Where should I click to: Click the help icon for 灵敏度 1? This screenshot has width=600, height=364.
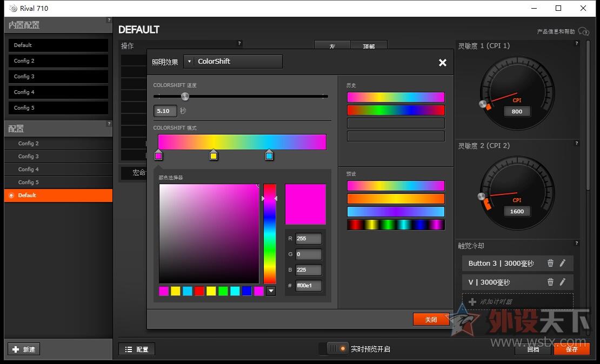click(577, 43)
